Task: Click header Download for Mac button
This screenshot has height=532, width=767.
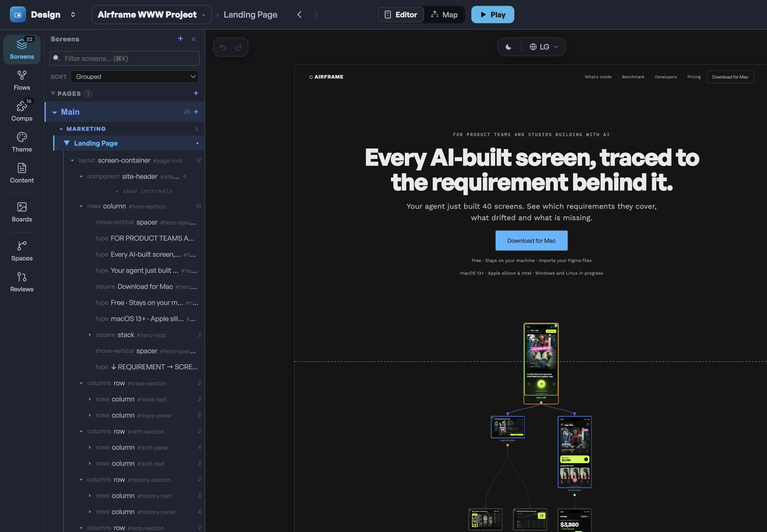Action: pos(730,77)
